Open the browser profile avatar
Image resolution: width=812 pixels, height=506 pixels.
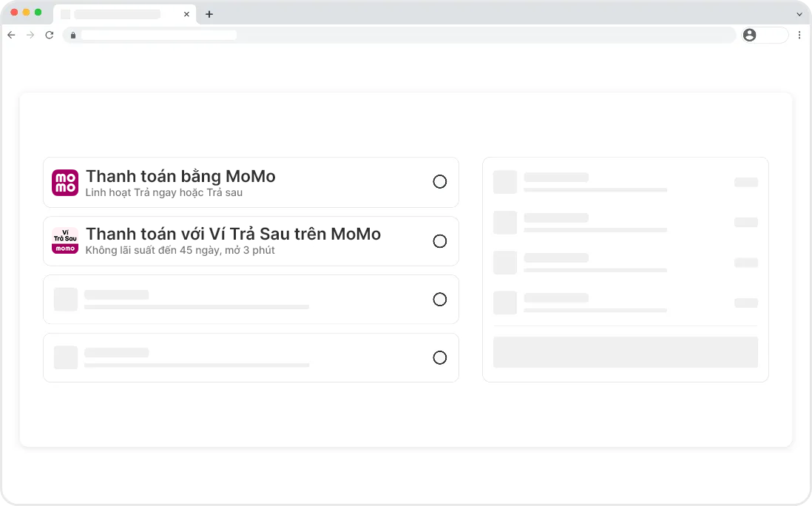pos(750,35)
